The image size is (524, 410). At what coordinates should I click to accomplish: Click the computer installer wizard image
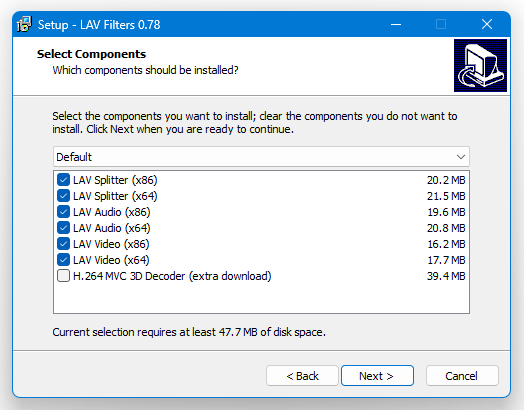(x=480, y=65)
